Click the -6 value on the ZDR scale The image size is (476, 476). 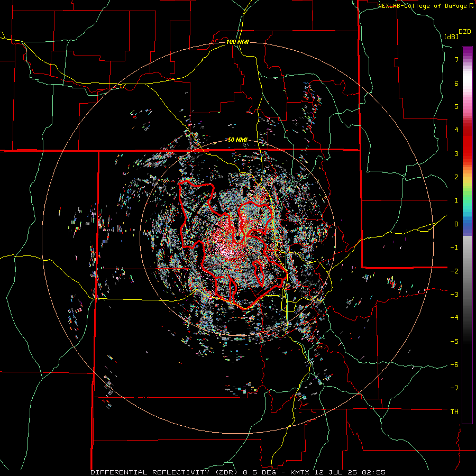pyautogui.click(x=454, y=365)
